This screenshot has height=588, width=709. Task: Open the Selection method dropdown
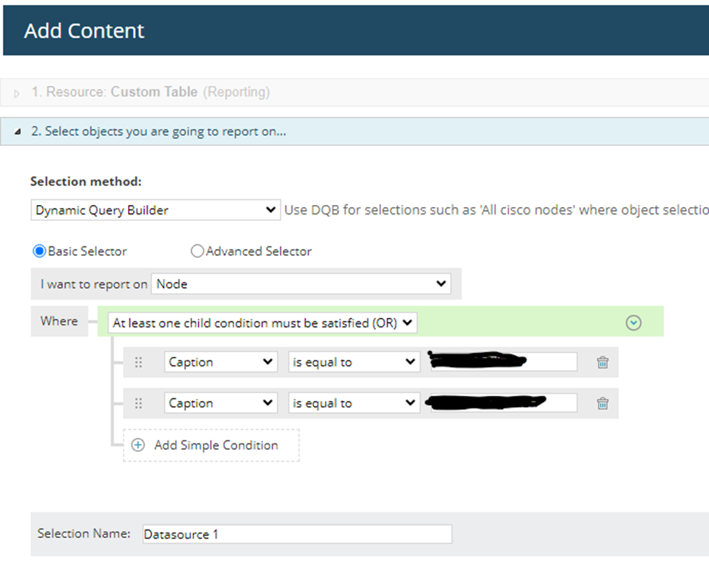click(x=155, y=210)
